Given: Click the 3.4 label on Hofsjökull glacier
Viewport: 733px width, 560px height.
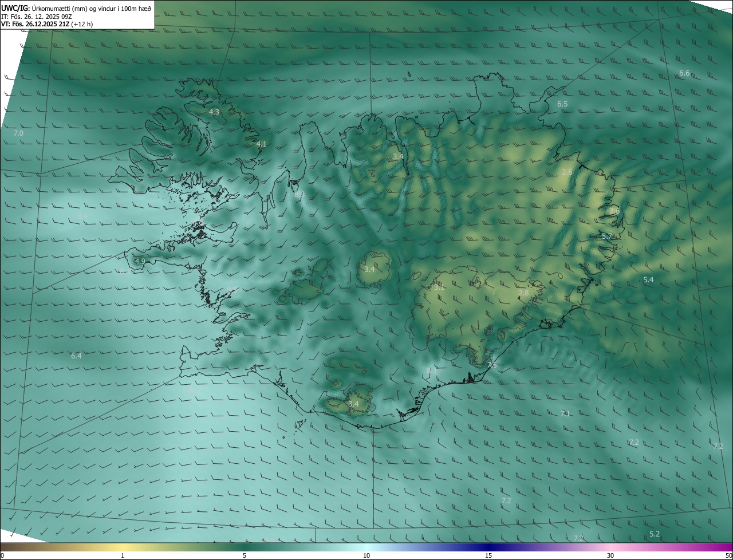Looking at the screenshot, I should coord(369,269).
